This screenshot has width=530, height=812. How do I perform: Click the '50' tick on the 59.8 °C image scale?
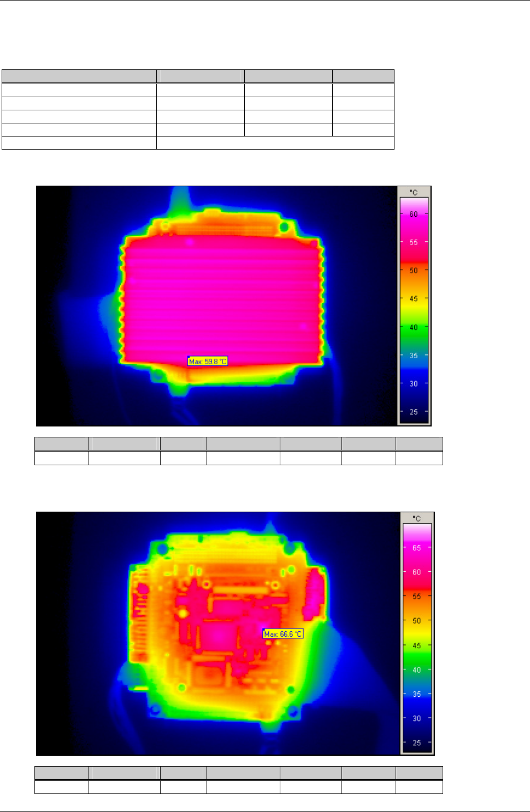(414, 270)
